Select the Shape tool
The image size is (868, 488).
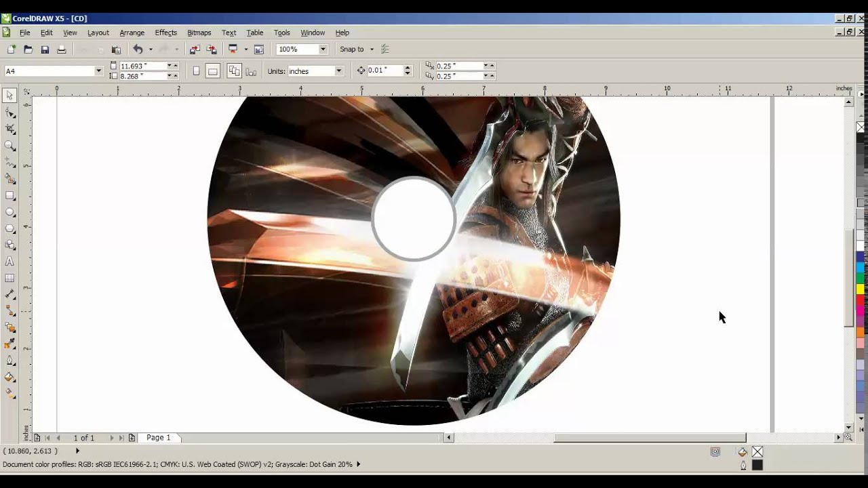[10, 113]
